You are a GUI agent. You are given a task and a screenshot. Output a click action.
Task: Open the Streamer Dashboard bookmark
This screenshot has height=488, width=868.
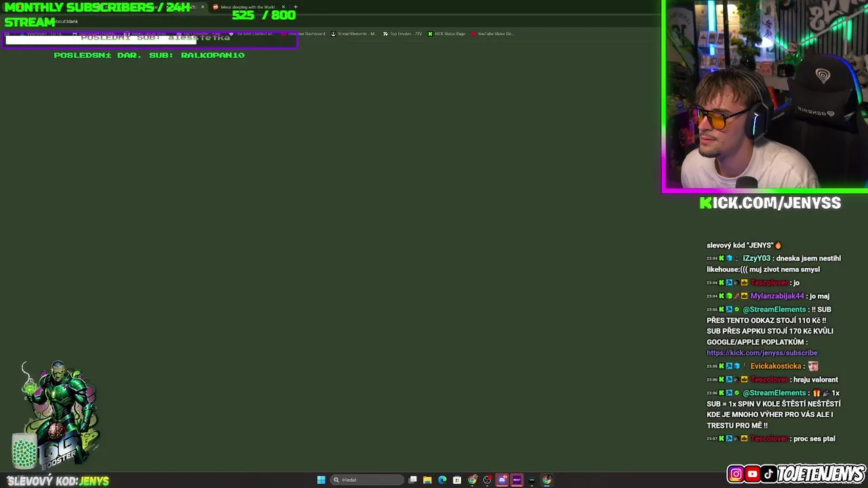[x=303, y=34]
